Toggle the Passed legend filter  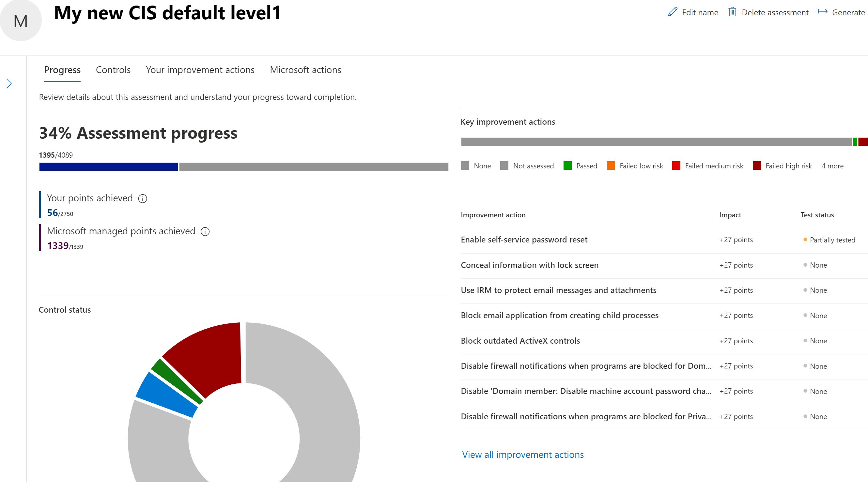click(586, 166)
